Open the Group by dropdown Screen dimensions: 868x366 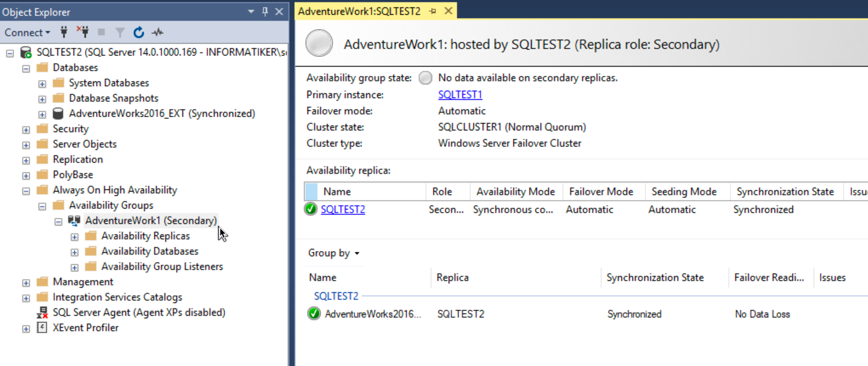click(334, 253)
